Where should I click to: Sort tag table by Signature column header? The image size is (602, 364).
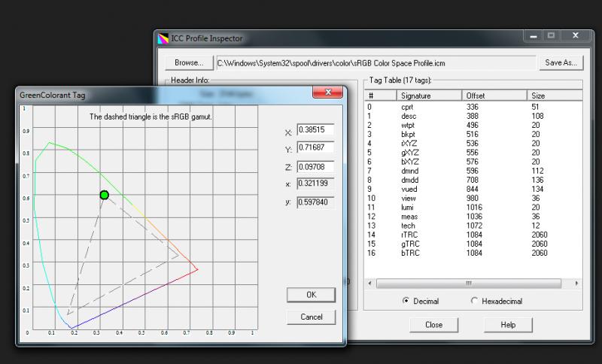(x=429, y=96)
